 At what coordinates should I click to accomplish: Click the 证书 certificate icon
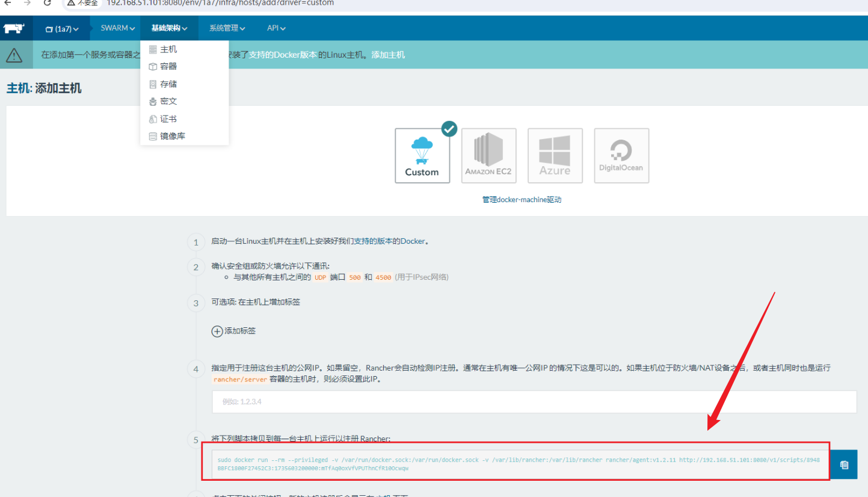153,119
